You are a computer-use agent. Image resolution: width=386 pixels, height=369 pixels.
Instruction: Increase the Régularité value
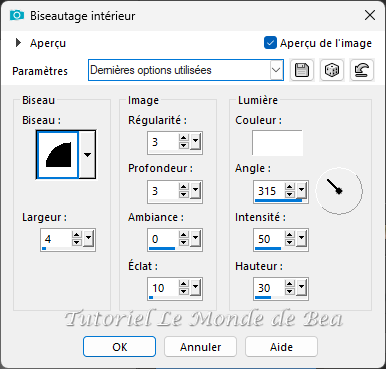click(x=184, y=138)
